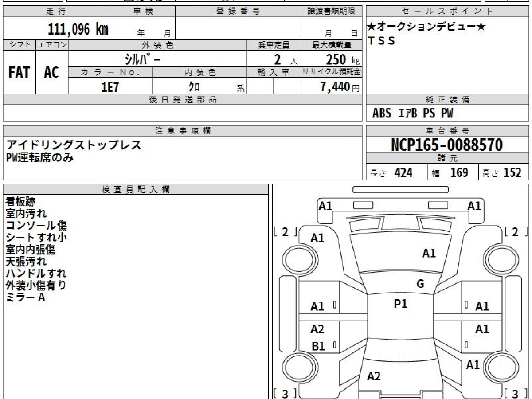Select the inspector note コンソール傷
The height and width of the screenshot is (399, 532).
[x=36, y=226]
